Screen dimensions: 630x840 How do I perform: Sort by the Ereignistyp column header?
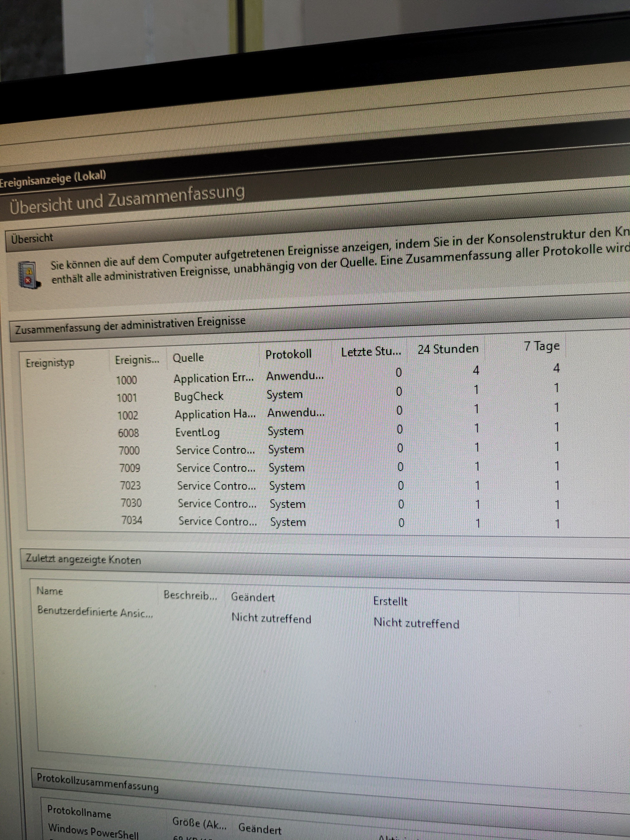coord(50,363)
